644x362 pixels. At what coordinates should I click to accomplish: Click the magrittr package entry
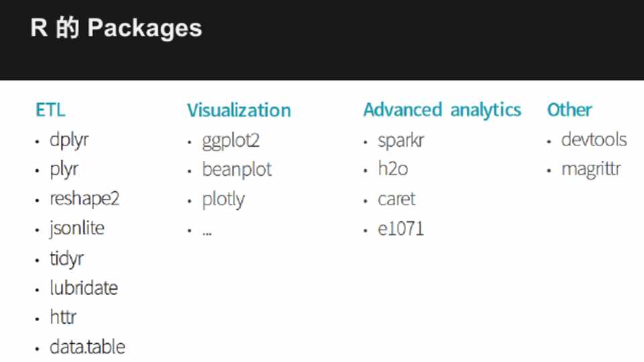(591, 170)
